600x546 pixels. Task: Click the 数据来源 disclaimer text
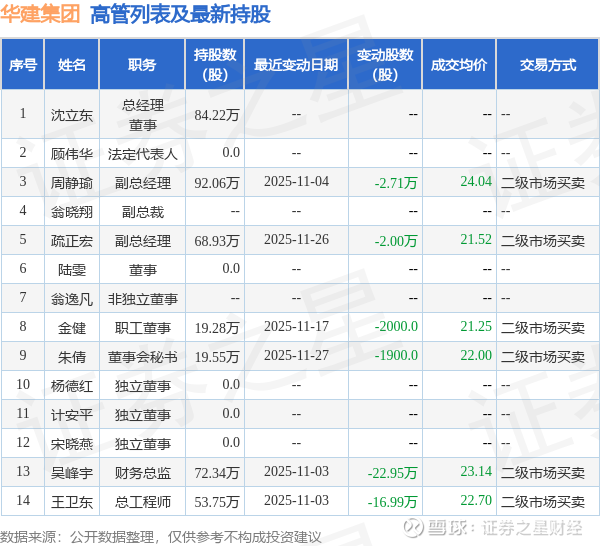click(161, 537)
